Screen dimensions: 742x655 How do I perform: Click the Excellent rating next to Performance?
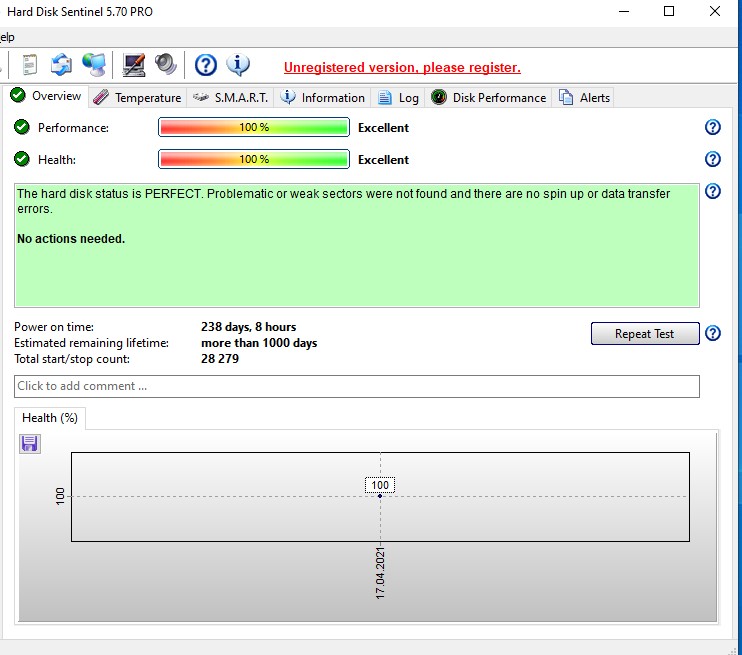[x=383, y=128]
